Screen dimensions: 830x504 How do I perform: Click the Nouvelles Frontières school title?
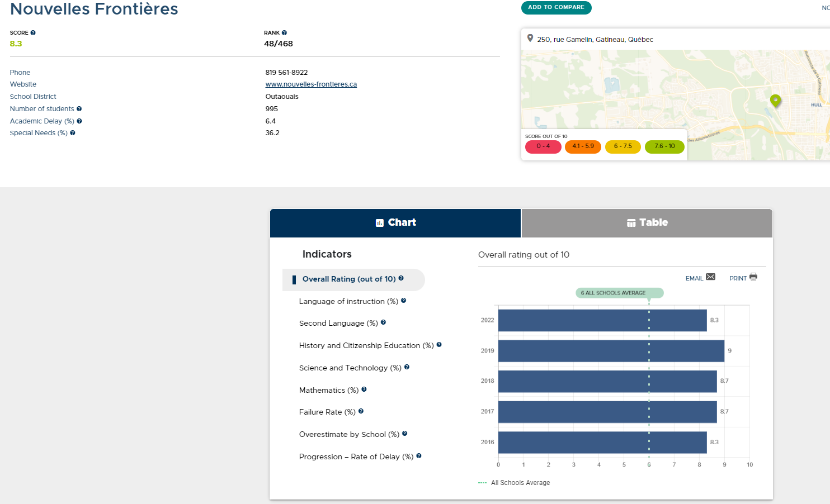(x=94, y=9)
